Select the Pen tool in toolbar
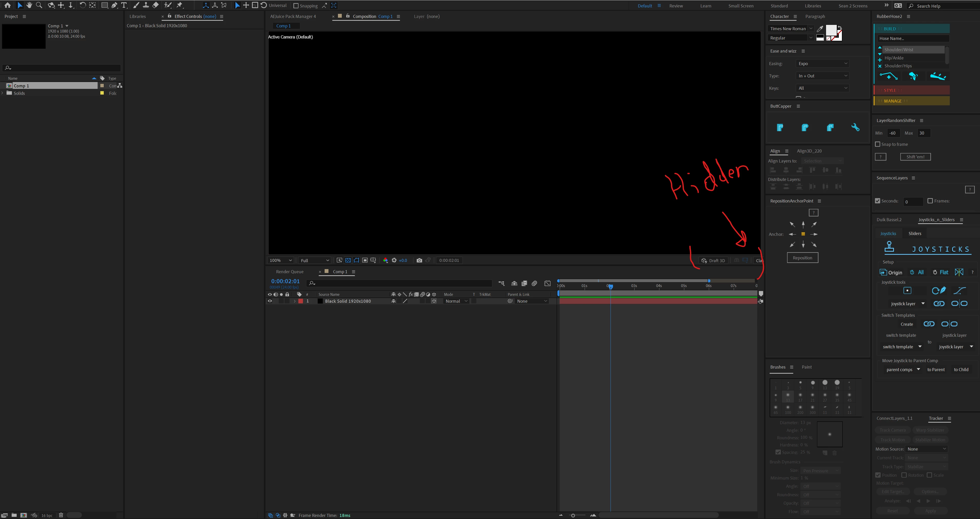The height and width of the screenshot is (519, 980). [114, 5]
